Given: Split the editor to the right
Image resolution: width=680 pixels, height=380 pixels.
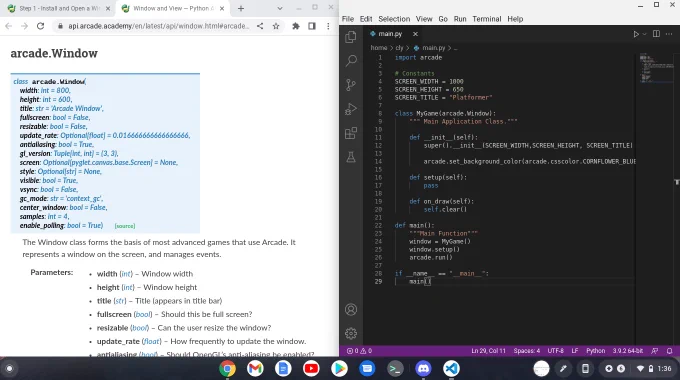Looking at the screenshot, I should 656,34.
